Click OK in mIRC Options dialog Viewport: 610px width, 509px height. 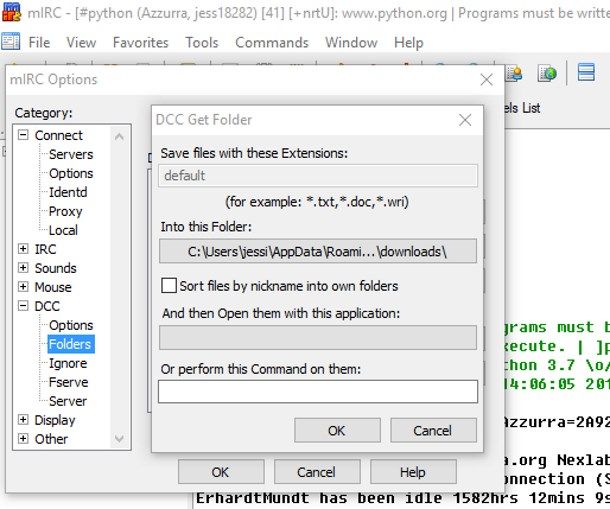point(221,472)
